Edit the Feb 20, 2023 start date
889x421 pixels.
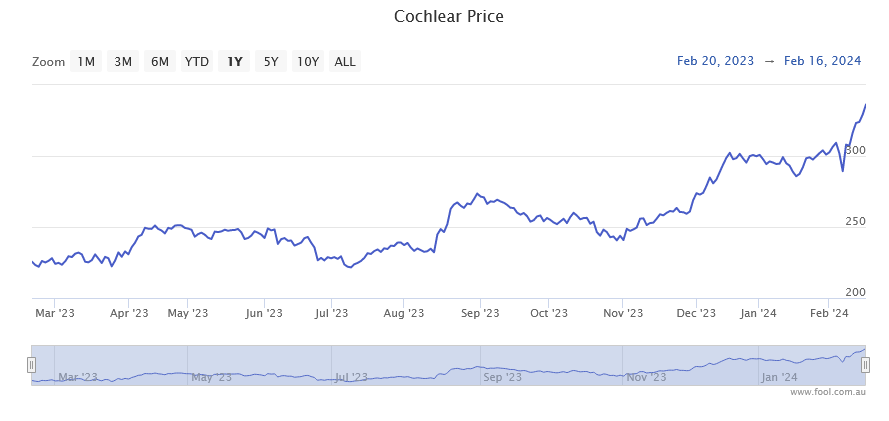[715, 61]
